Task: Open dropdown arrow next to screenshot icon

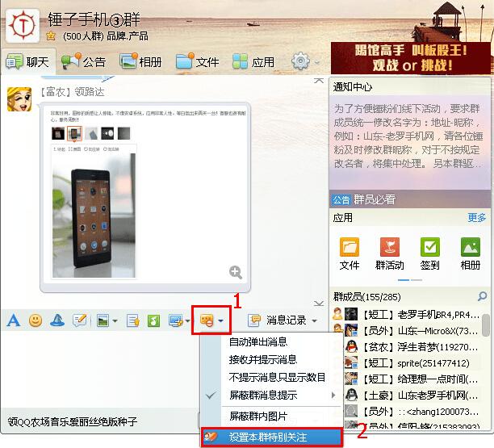Action: point(188,321)
